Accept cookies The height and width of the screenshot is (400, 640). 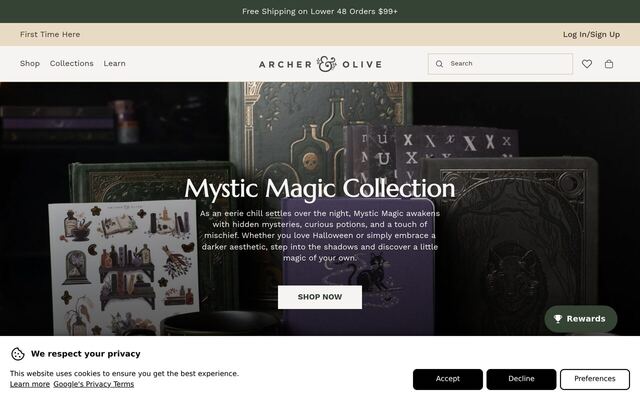[x=447, y=379]
